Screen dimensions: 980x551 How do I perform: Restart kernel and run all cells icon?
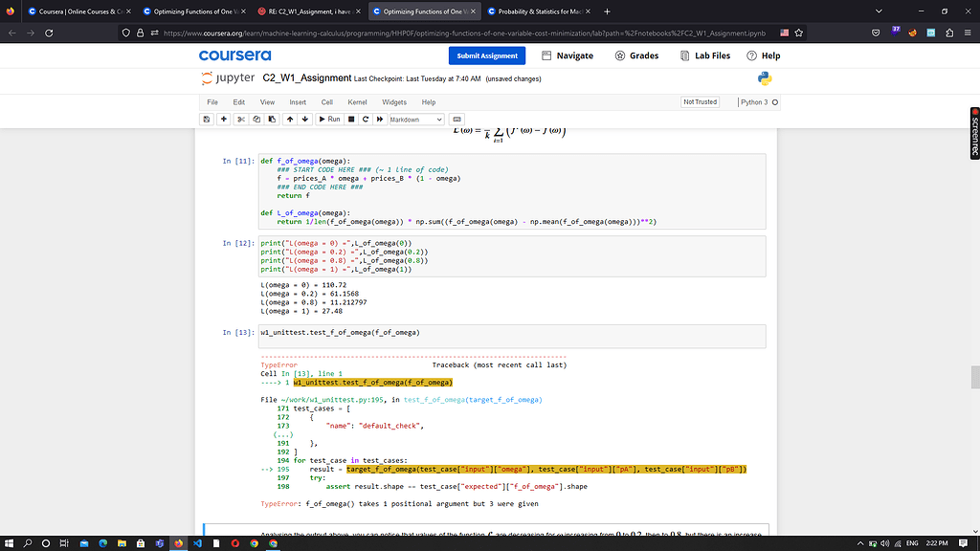click(380, 120)
